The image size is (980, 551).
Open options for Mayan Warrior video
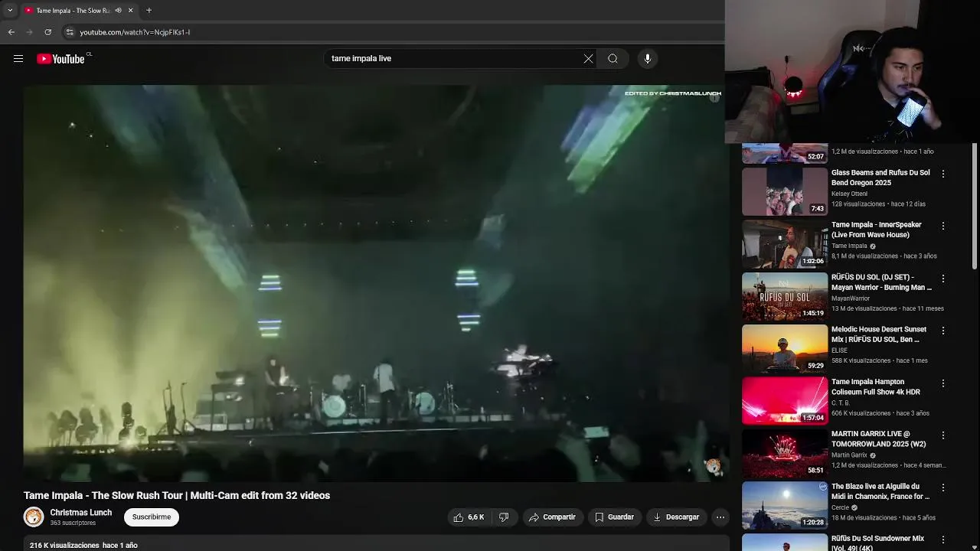[943, 279]
